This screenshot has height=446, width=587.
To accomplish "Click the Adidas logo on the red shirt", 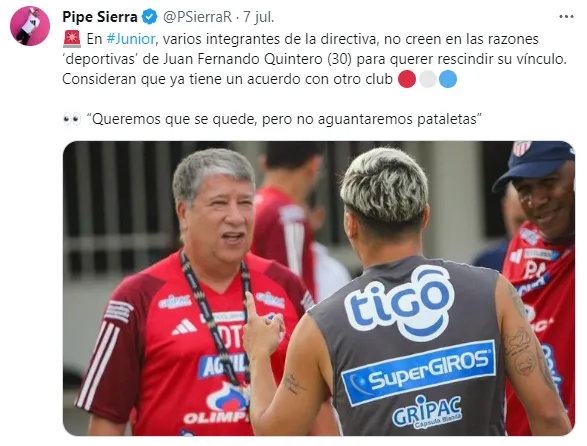I will [x=184, y=327].
